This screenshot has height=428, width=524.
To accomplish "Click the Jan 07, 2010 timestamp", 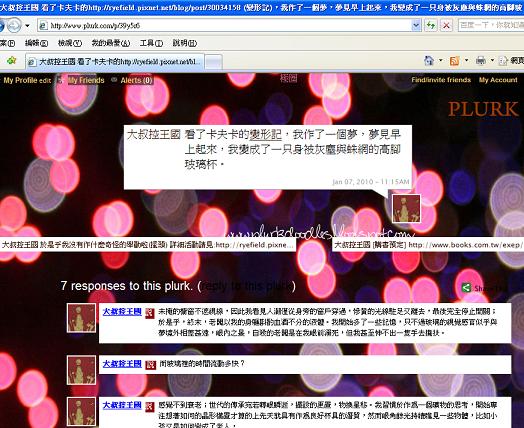I will [x=371, y=182].
